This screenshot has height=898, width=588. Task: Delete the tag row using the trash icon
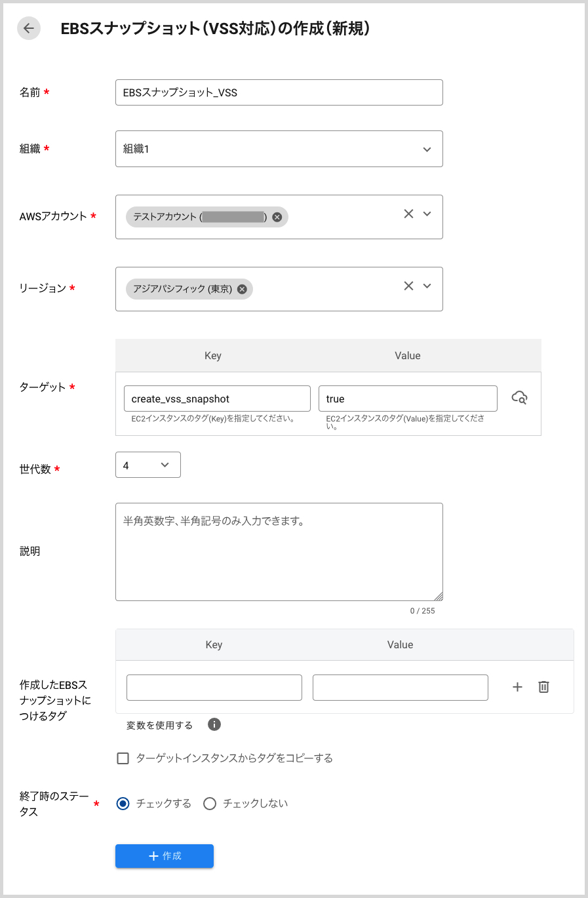(543, 687)
